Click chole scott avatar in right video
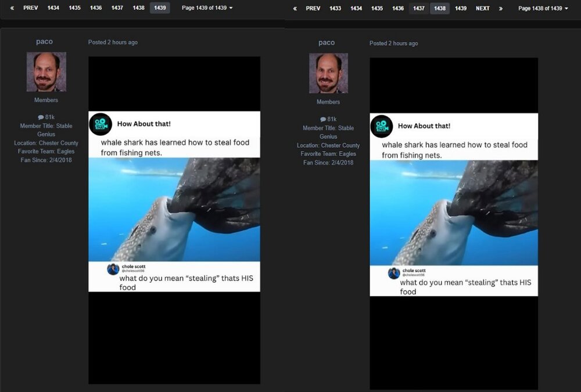 [x=394, y=274]
